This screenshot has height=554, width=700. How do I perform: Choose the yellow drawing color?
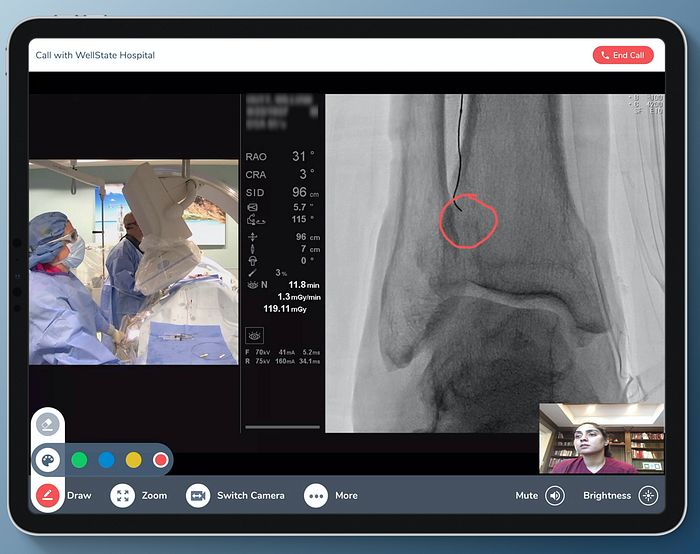pyautogui.click(x=133, y=460)
